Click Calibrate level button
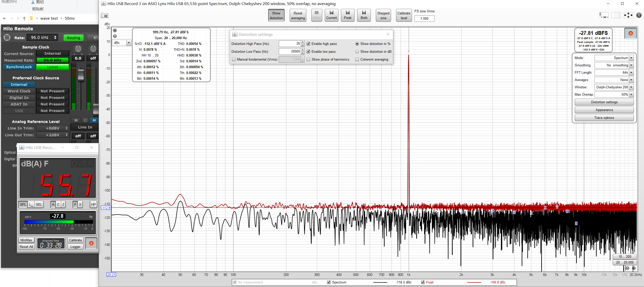This screenshot has width=644, height=287. [404, 15]
